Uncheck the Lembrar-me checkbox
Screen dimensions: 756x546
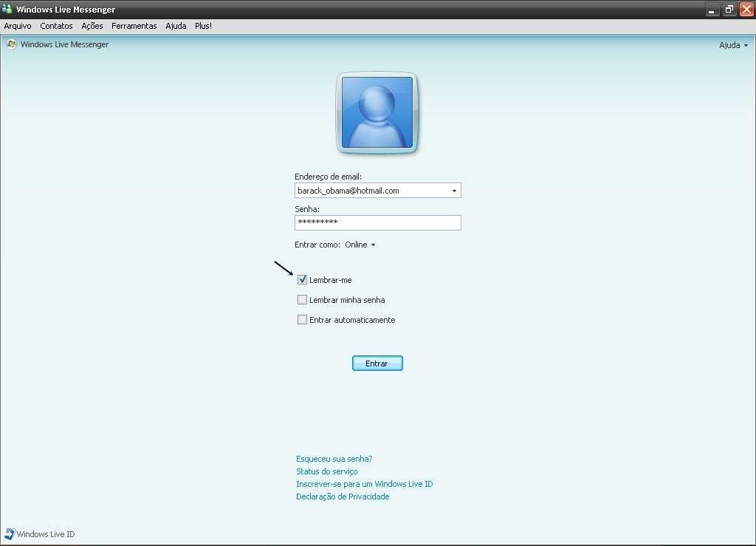click(302, 280)
